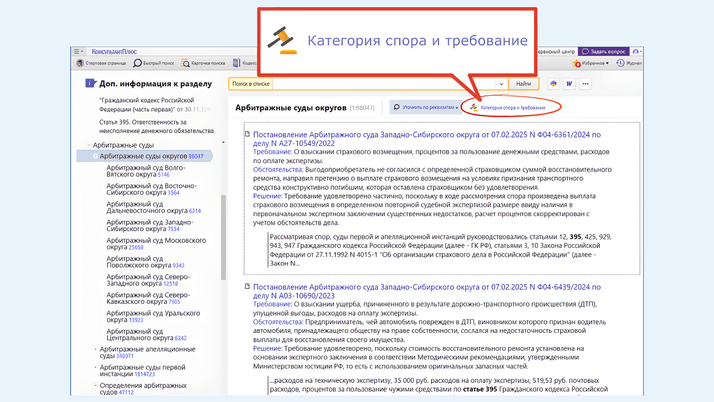The image size is (714, 402).
Task: Open Журнал clock icon
Action: coord(620,63)
